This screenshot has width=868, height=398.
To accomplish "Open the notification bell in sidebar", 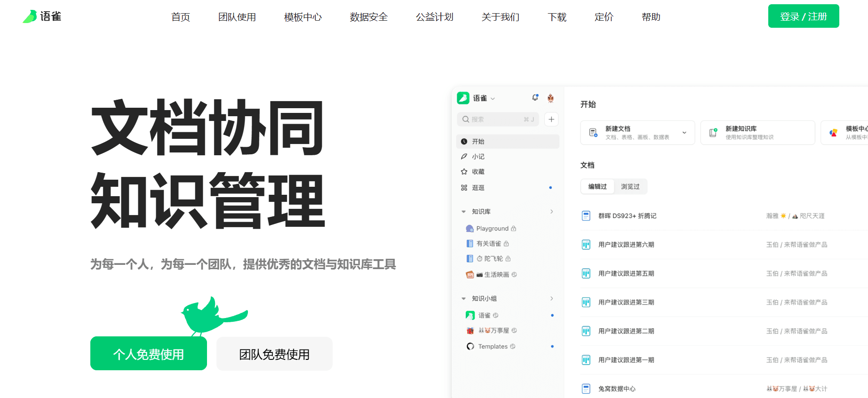I will (535, 97).
